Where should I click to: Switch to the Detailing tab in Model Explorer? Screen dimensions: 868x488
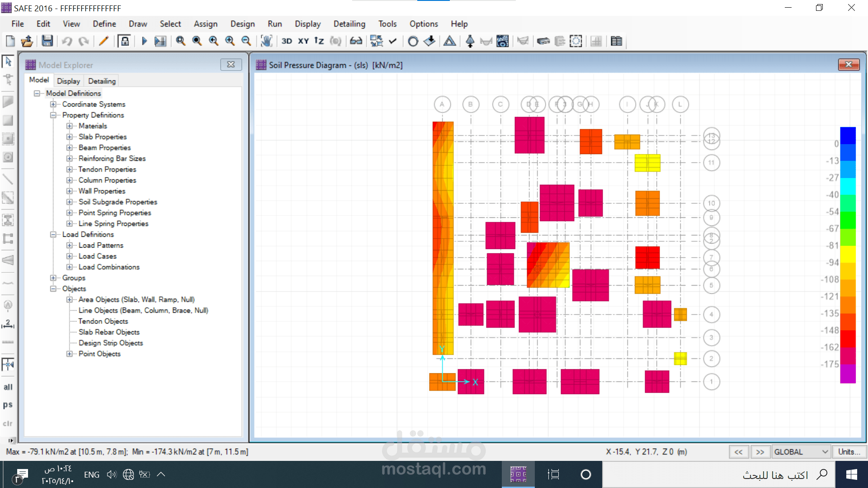pos(102,81)
